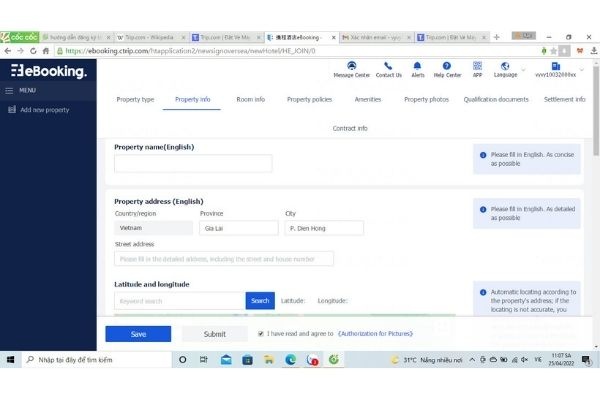Click the browser home icon
Viewport: 600px width, 400px height.
[46, 51]
